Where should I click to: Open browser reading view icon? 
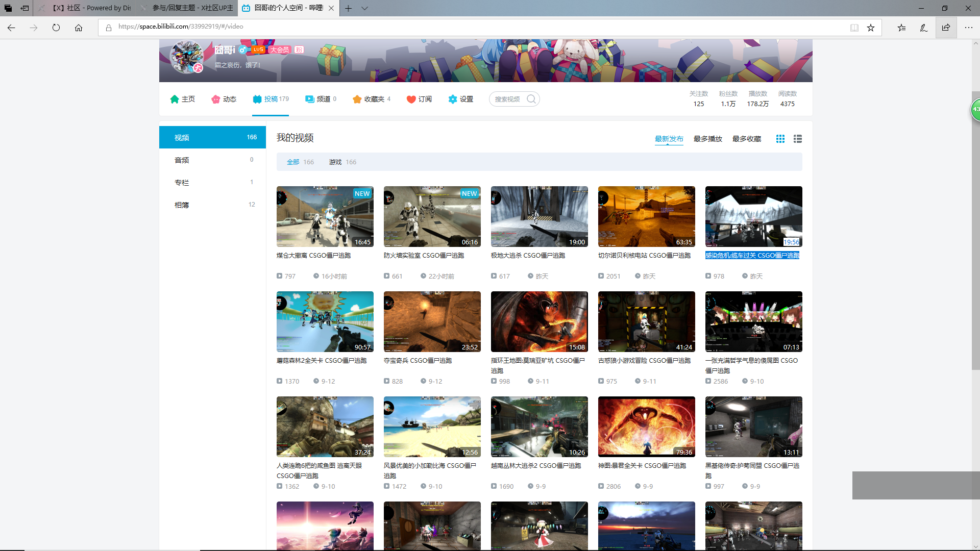pyautogui.click(x=854, y=28)
